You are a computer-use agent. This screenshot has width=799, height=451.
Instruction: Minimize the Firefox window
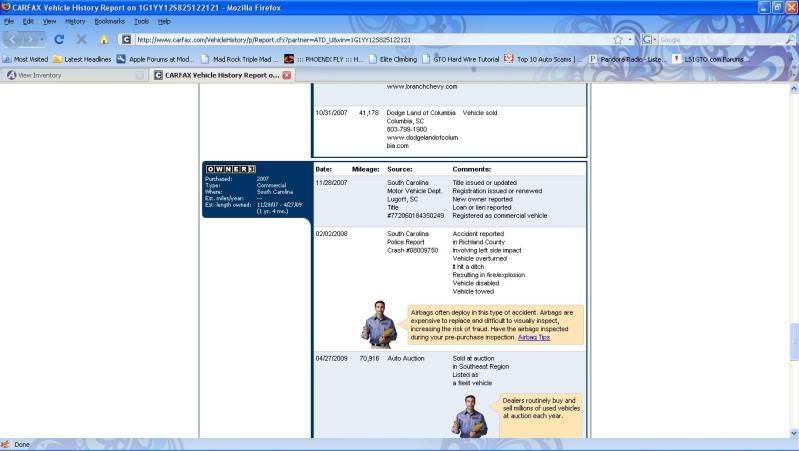coord(763,7)
